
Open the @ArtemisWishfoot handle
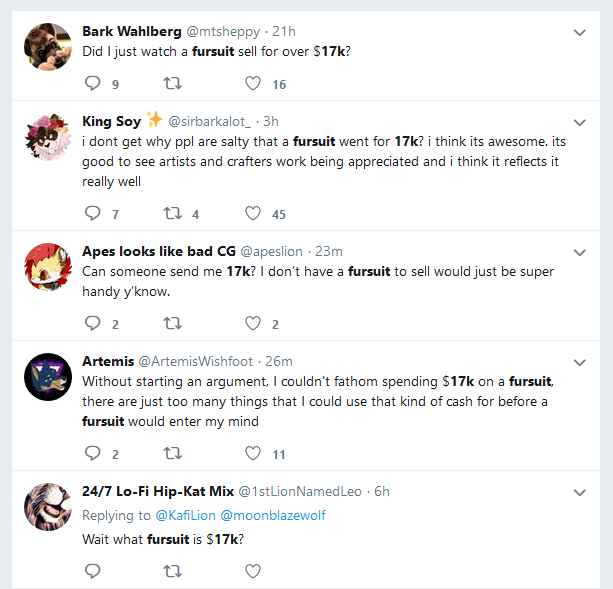click(x=195, y=362)
